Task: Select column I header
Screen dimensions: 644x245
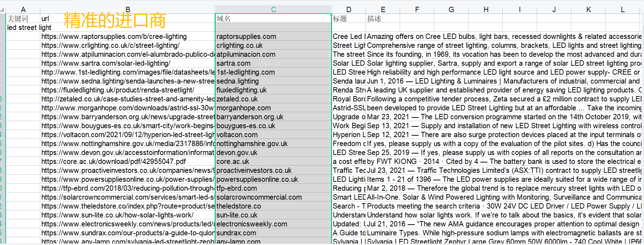Action: pyautogui.click(x=520, y=10)
